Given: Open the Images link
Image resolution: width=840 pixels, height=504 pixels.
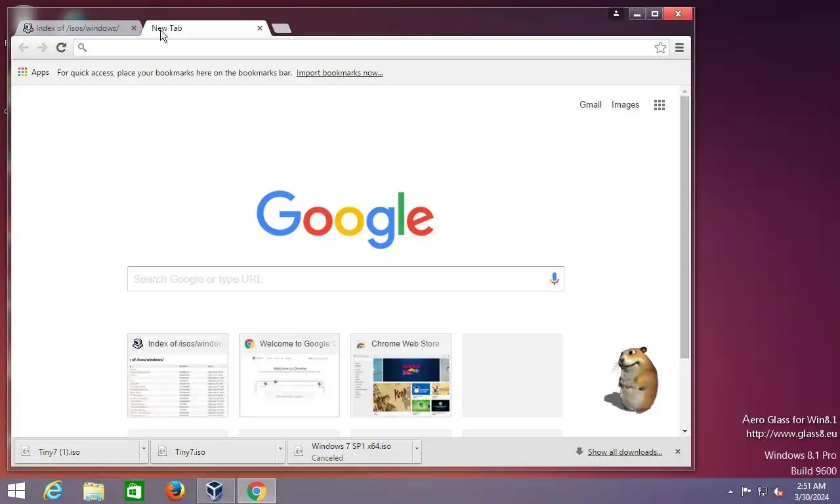Looking at the screenshot, I should click(x=625, y=104).
